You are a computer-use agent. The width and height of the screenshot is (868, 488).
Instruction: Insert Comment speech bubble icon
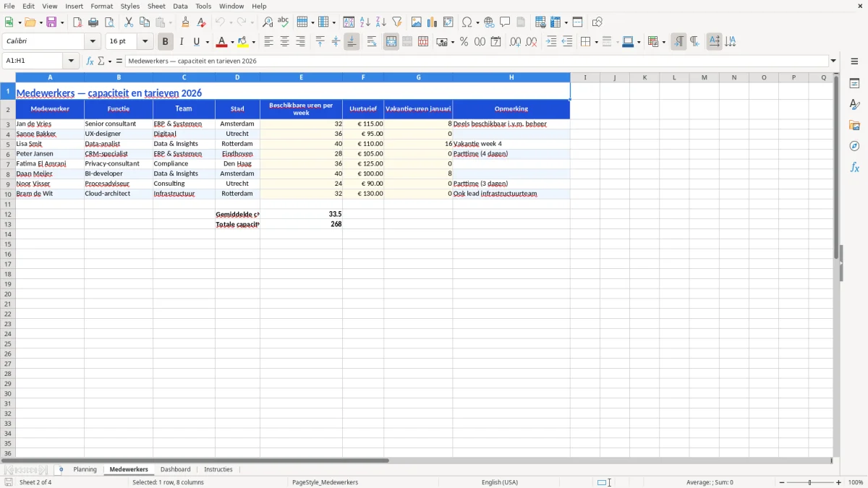505,22
